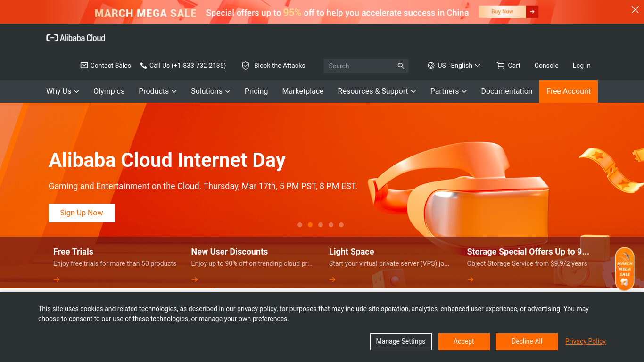Image resolution: width=644 pixels, height=362 pixels.
Task: Open the Privacy Policy link
Action: pos(586,341)
